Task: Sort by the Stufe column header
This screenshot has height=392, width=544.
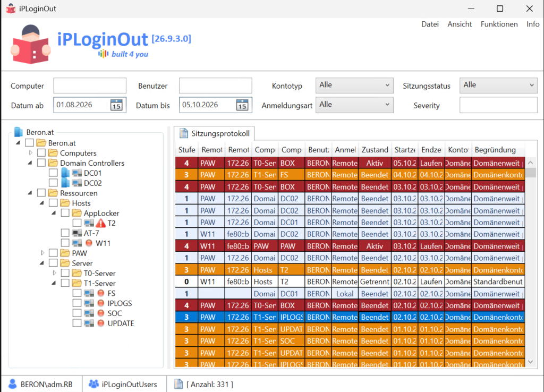Action: pos(187,150)
